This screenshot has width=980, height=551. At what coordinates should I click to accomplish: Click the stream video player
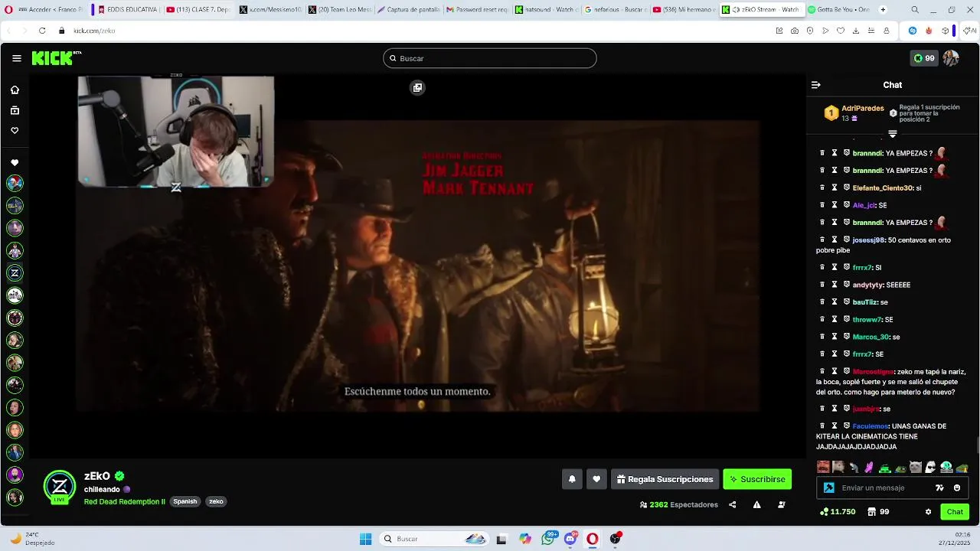417,266
